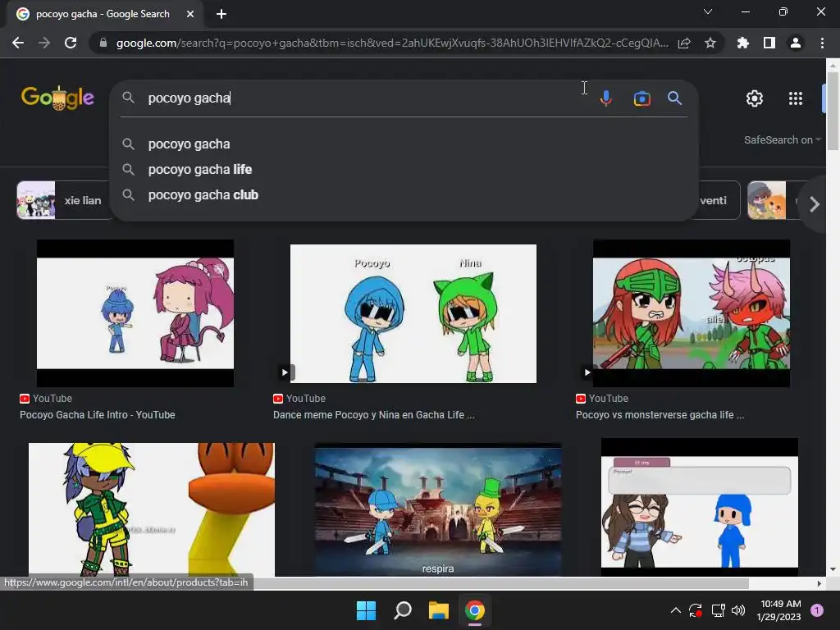Open the SafeSearch on dropdown
The image size is (840, 630).
pyautogui.click(x=782, y=139)
